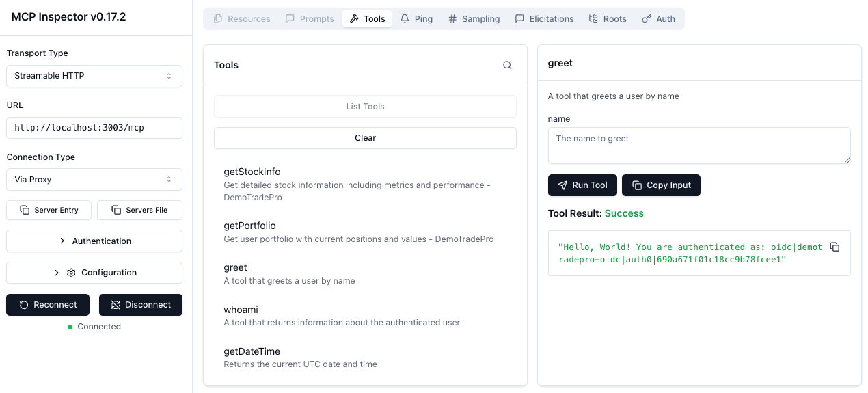Open the Elicitations tab
This screenshot has width=868, height=393.
tap(543, 19)
